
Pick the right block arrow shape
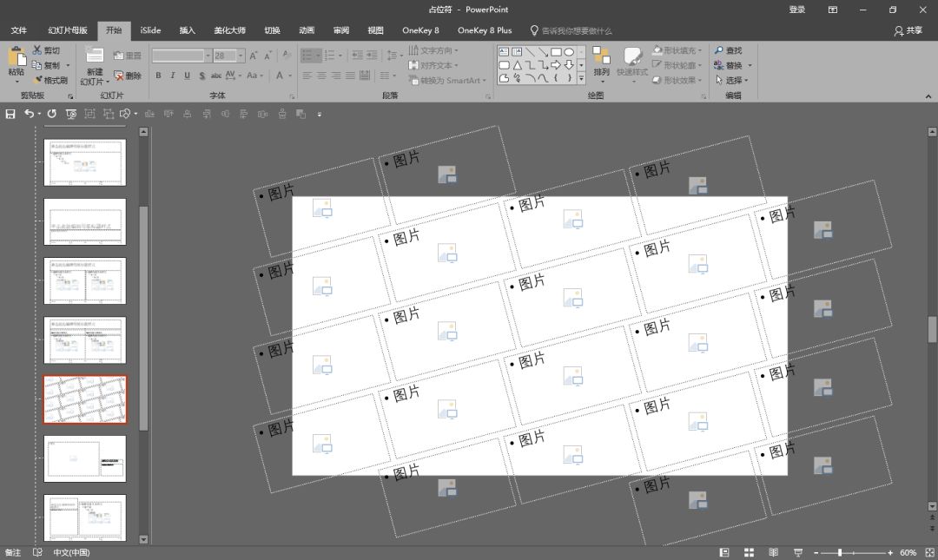point(556,65)
